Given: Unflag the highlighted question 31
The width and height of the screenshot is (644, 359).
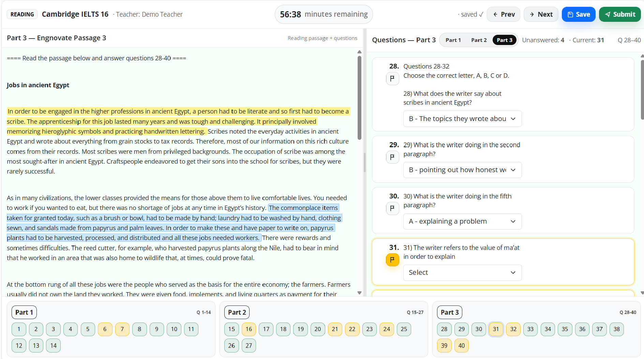Looking at the screenshot, I should pos(392,260).
